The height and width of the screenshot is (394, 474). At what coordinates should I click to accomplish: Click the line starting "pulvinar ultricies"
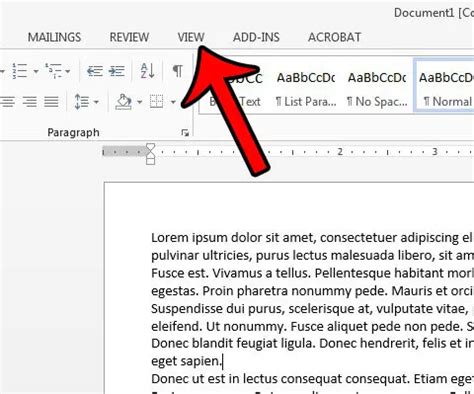tap(312, 255)
